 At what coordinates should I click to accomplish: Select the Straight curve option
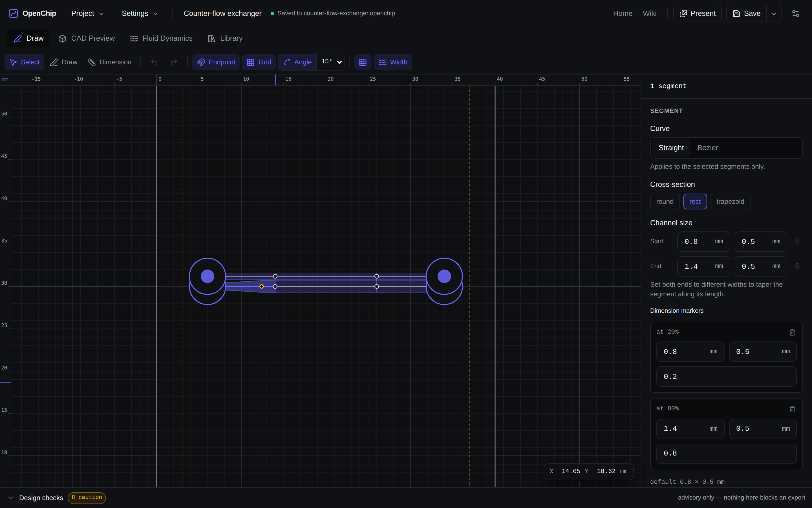click(671, 148)
